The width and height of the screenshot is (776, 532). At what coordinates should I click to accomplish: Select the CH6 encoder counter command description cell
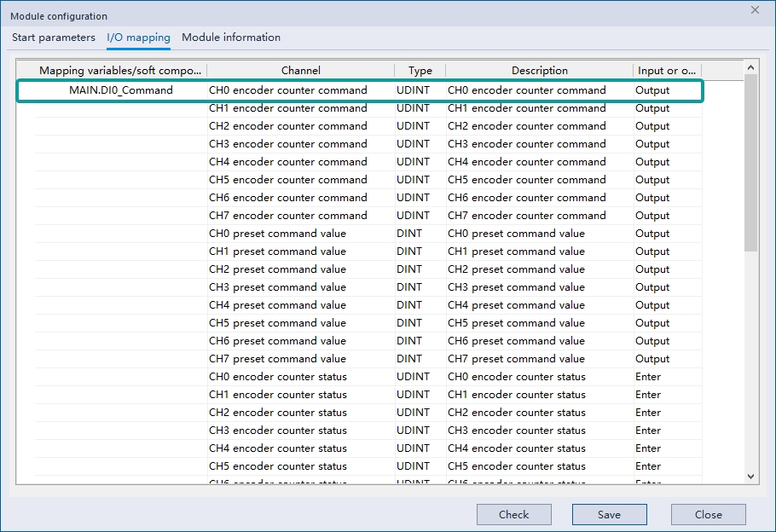click(x=540, y=198)
